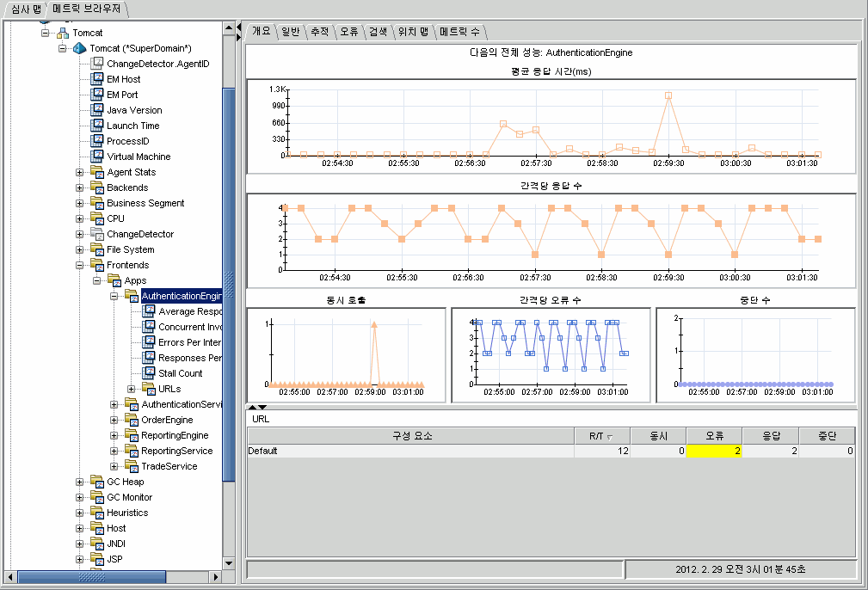Click the ChangeDetector.AgentID document icon
Image resolution: width=868 pixels, height=590 pixels.
coord(97,64)
